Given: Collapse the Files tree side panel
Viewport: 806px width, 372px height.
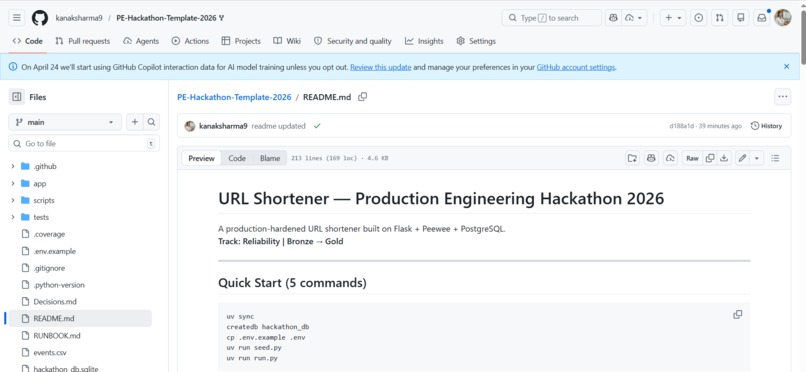Looking at the screenshot, I should [x=16, y=97].
